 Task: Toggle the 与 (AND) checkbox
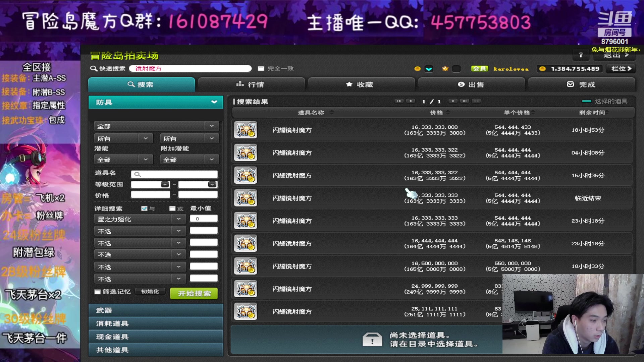click(x=144, y=208)
